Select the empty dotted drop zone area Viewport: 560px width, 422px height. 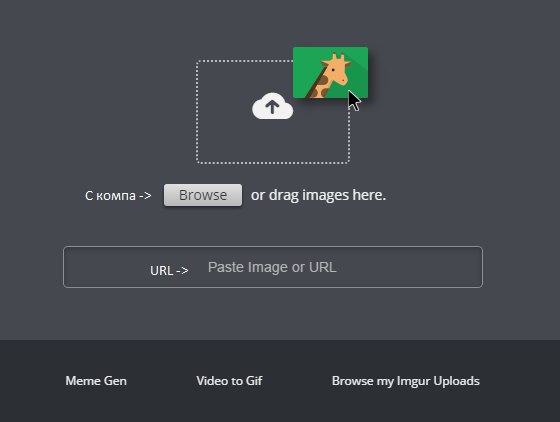pyautogui.click(x=273, y=112)
